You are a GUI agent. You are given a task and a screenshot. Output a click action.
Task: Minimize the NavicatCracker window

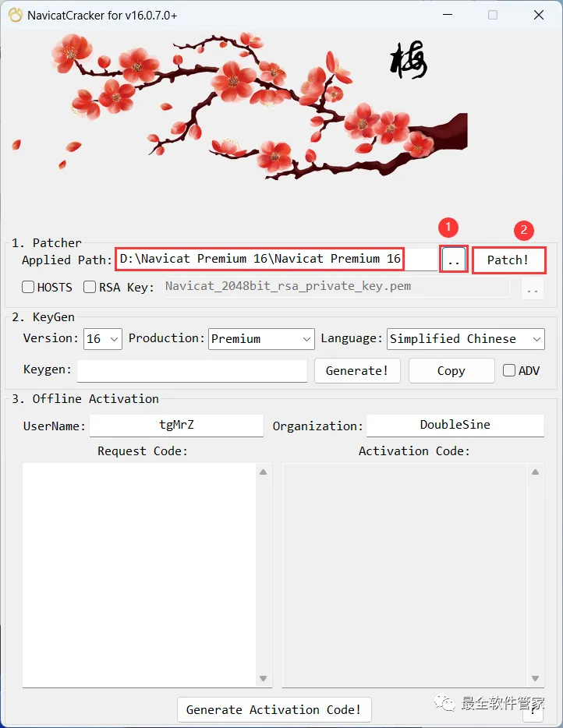click(448, 15)
